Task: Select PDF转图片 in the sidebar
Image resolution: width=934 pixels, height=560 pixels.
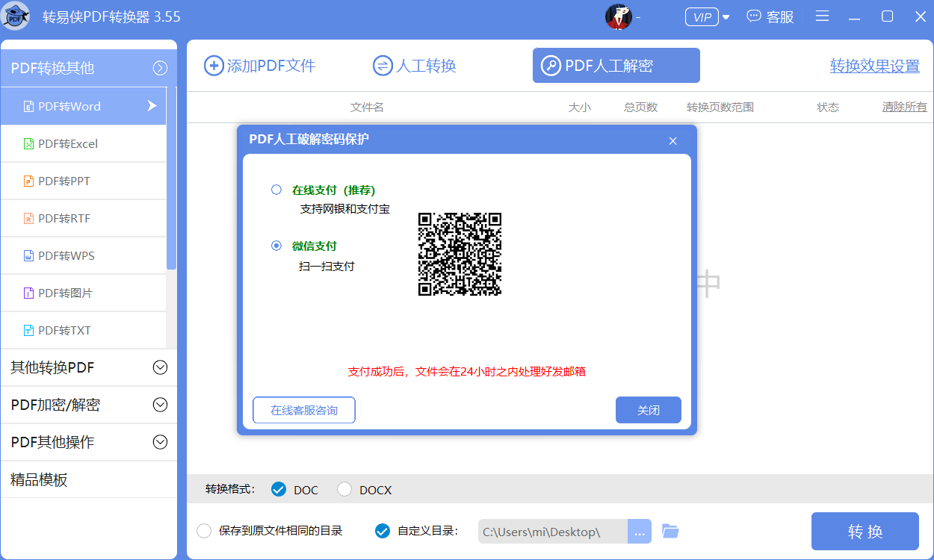Action: pyautogui.click(x=83, y=293)
